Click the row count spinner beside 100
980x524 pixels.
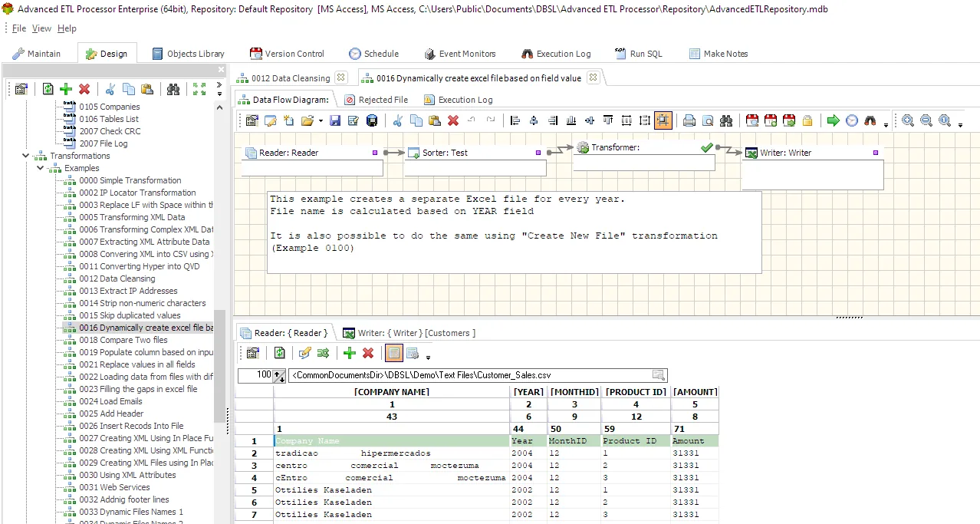click(279, 375)
